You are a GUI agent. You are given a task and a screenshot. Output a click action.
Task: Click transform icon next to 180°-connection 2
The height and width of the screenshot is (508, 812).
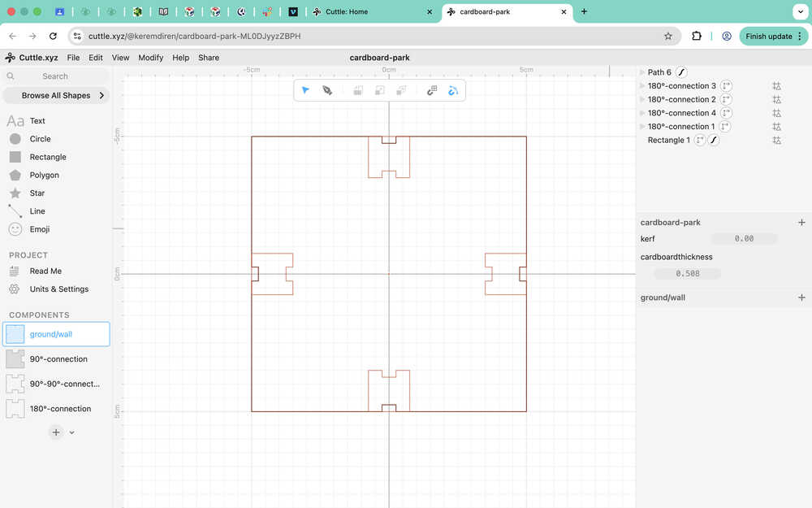(x=726, y=99)
